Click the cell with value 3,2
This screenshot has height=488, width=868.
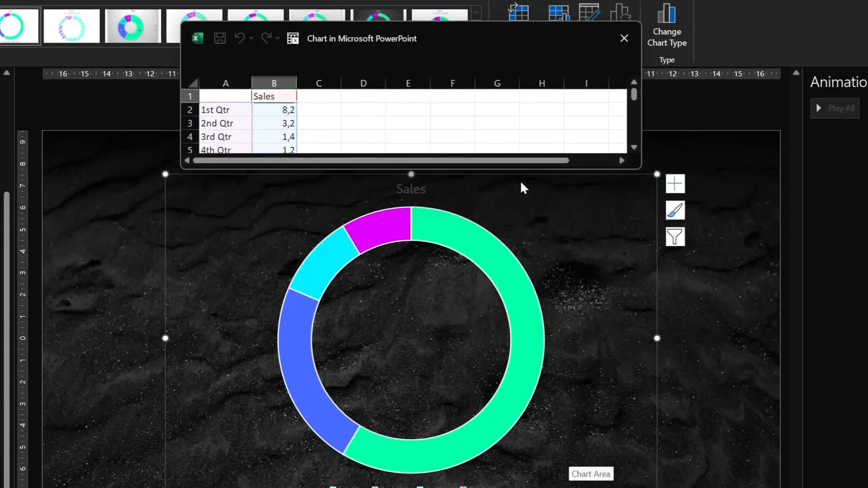[x=274, y=123]
